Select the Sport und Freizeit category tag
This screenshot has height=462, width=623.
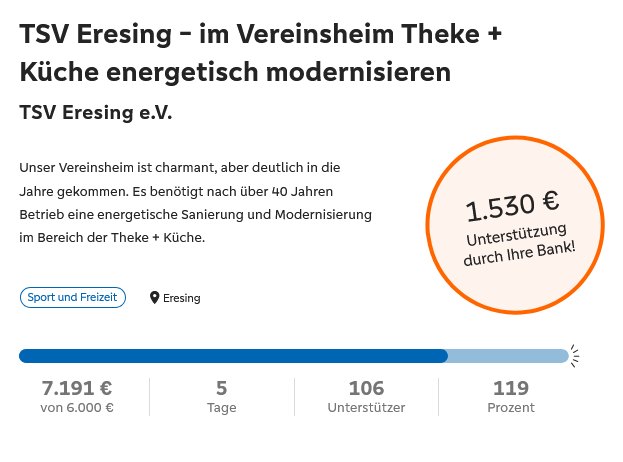(72, 297)
